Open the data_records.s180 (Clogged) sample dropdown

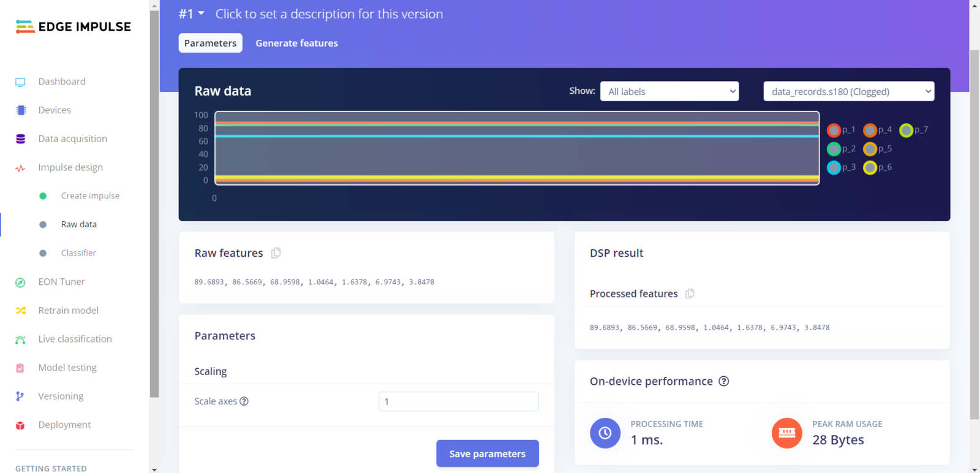pos(848,91)
